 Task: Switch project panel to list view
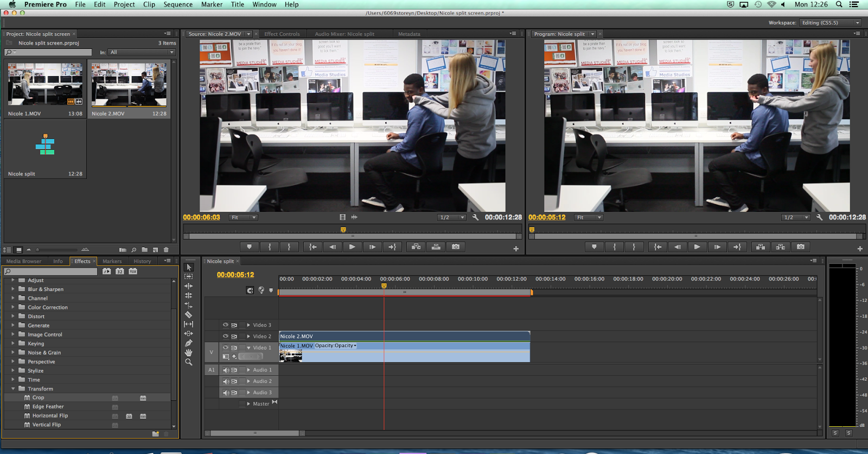8,250
